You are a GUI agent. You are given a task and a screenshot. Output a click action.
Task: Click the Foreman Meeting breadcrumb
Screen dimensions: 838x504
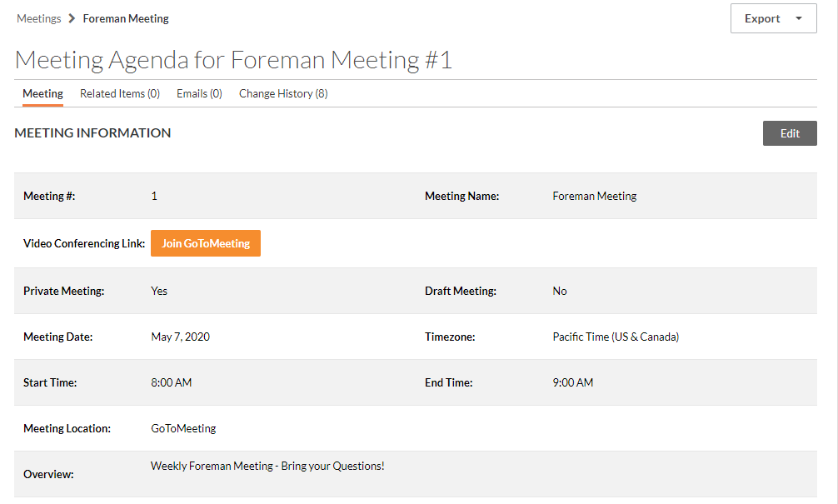(126, 18)
